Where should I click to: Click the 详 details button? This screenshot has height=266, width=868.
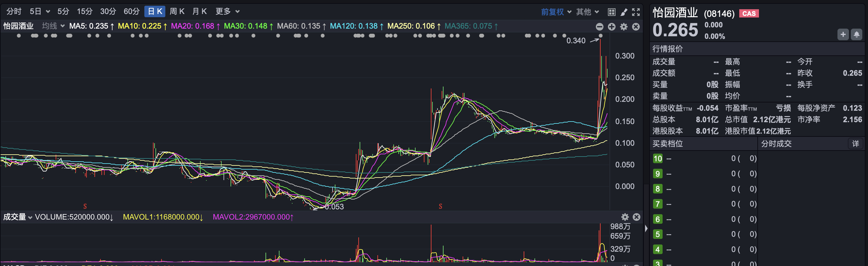point(855,143)
